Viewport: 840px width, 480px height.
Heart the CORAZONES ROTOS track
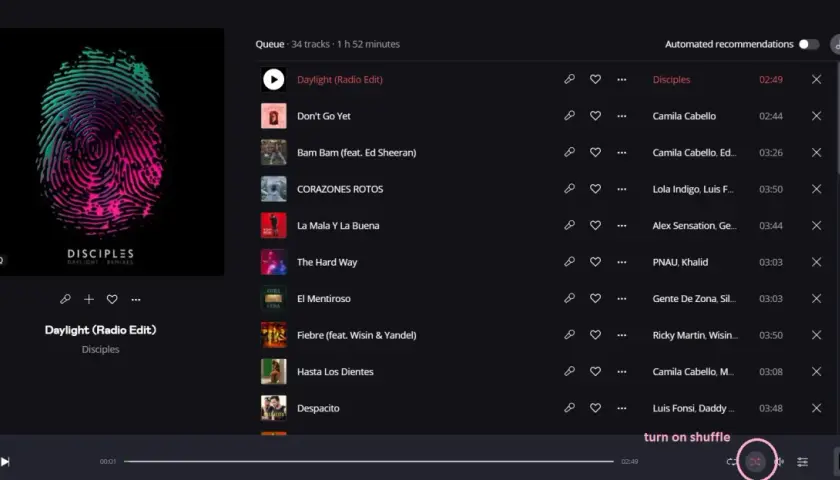point(595,189)
